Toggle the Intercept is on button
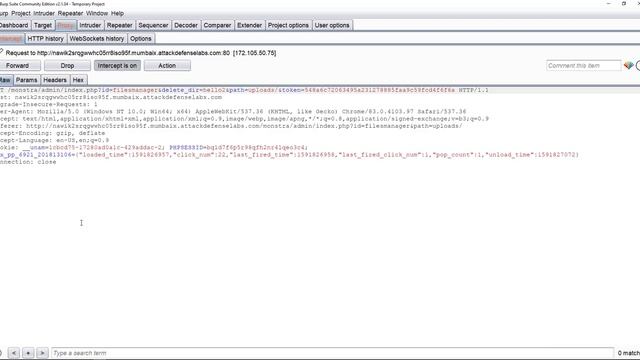The width and height of the screenshot is (640, 360). 117,66
